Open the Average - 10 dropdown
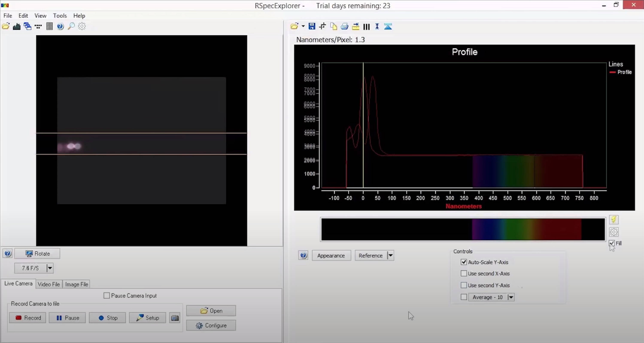Viewport: 644px width, 343px height. (511, 297)
